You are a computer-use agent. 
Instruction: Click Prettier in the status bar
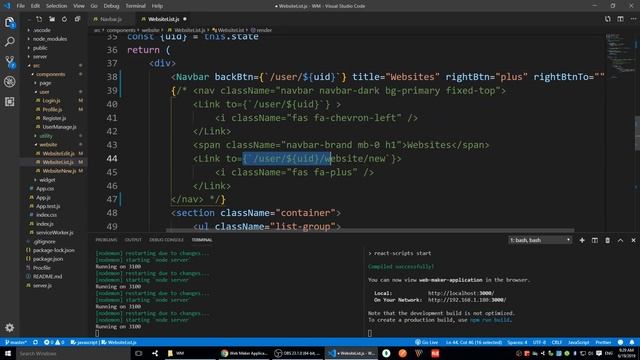click(603, 342)
